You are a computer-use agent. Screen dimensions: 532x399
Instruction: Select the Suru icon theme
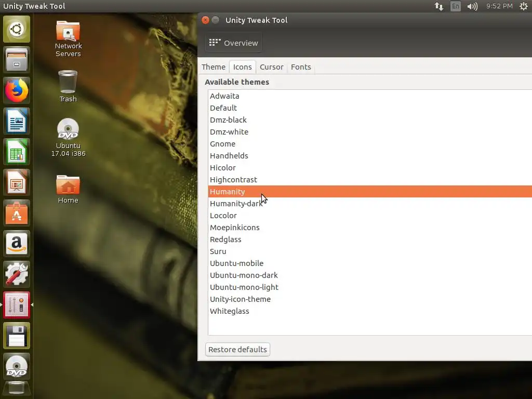370,251
